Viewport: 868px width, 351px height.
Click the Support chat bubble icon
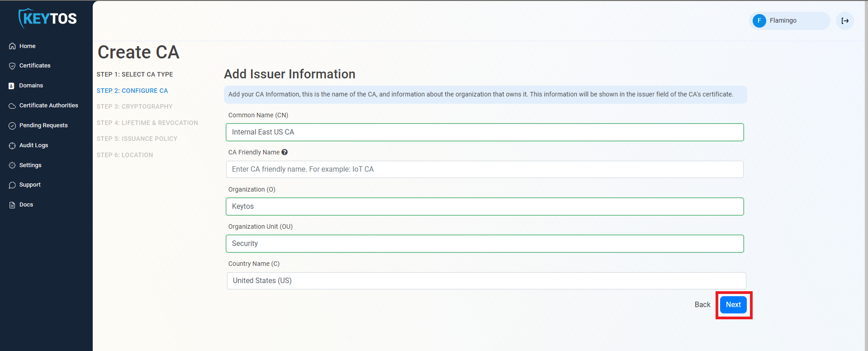coord(12,185)
